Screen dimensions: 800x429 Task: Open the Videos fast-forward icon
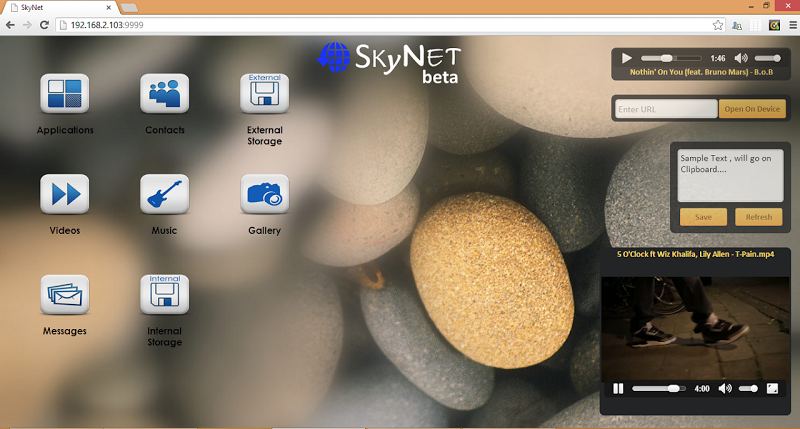(x=64, y=194)
